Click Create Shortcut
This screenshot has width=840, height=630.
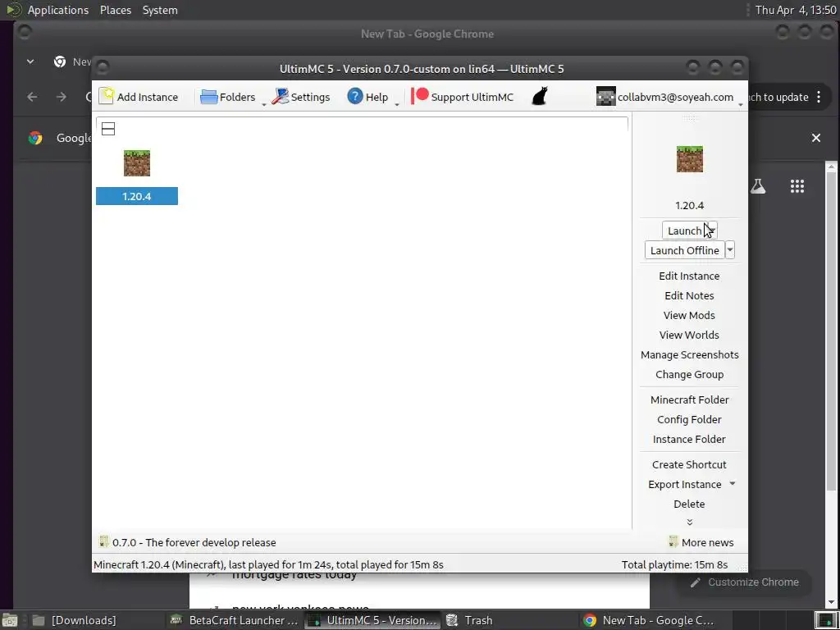pyautogui.click(x=689, y=464)
